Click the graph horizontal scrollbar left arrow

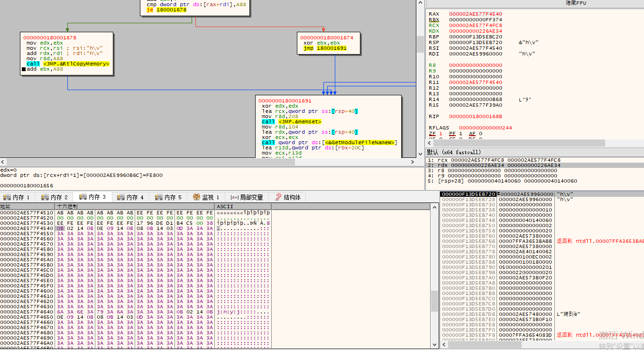coord(3,161)
